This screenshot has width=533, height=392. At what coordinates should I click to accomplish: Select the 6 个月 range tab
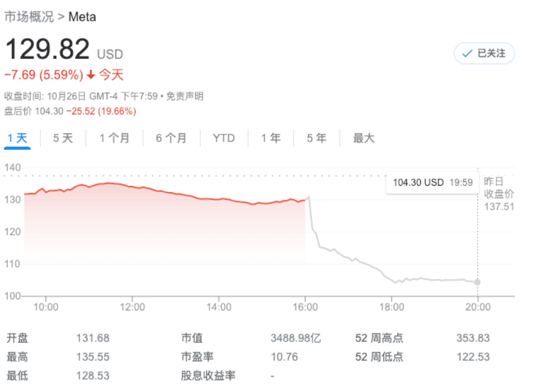[171, 138]
